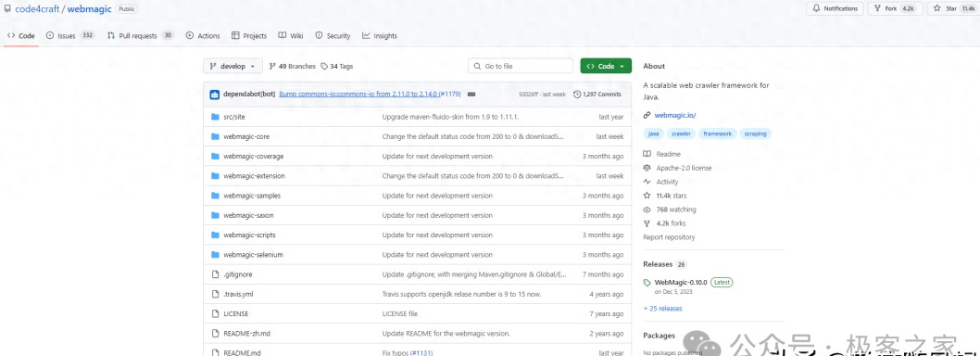980x356 pixels.
Task: Switch to the Issues tab
Action: point(70,35)
